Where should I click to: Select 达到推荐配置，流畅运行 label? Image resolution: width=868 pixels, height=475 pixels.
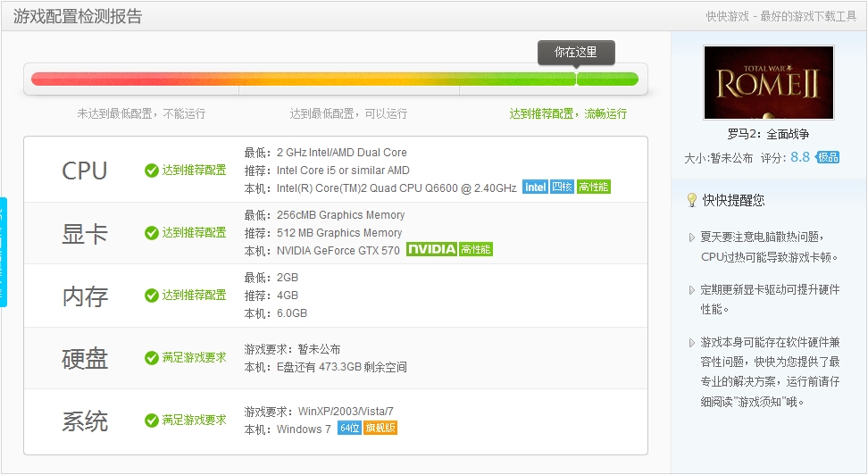[x=568, y=114]
